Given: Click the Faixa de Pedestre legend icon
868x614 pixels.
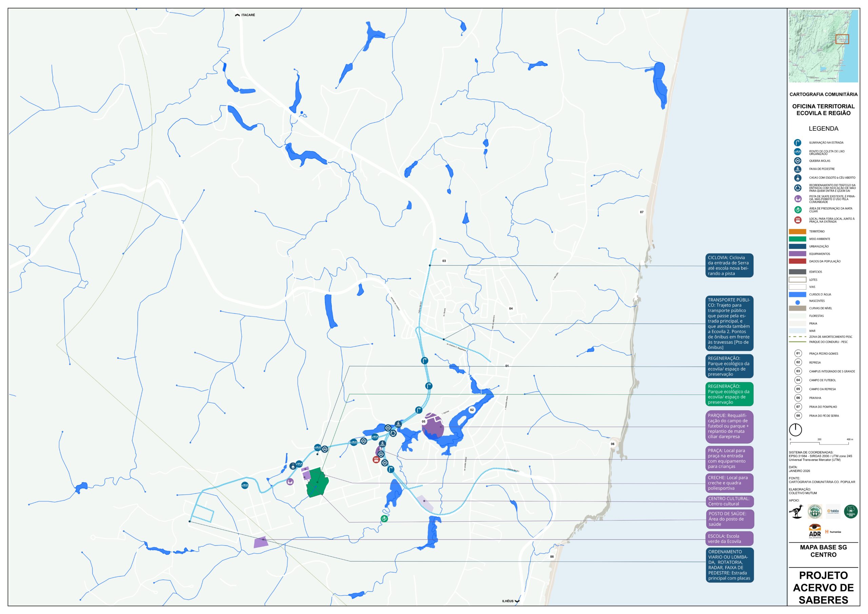Looking at the screenshot, I should click(797, 169).
